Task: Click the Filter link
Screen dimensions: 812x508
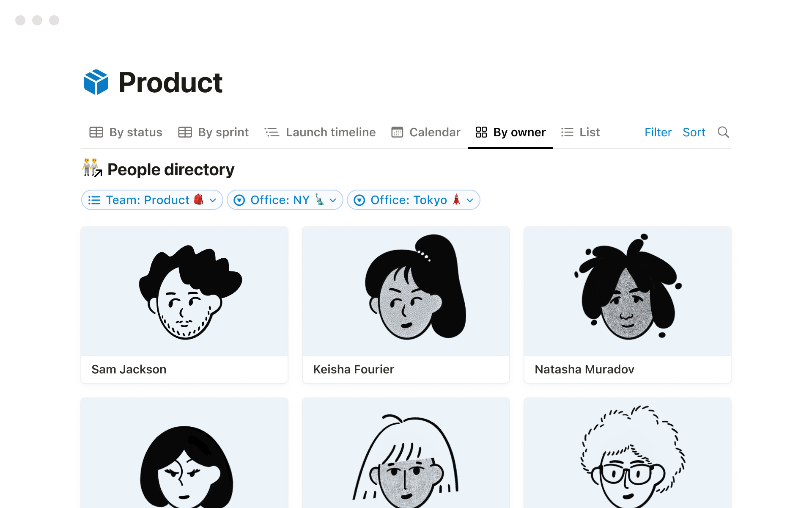Action: pos(658,133)
